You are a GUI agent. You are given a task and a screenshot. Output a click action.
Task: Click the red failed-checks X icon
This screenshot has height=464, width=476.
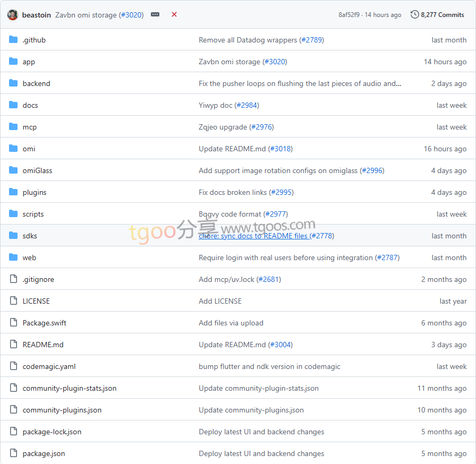click(x=174, y=15)
